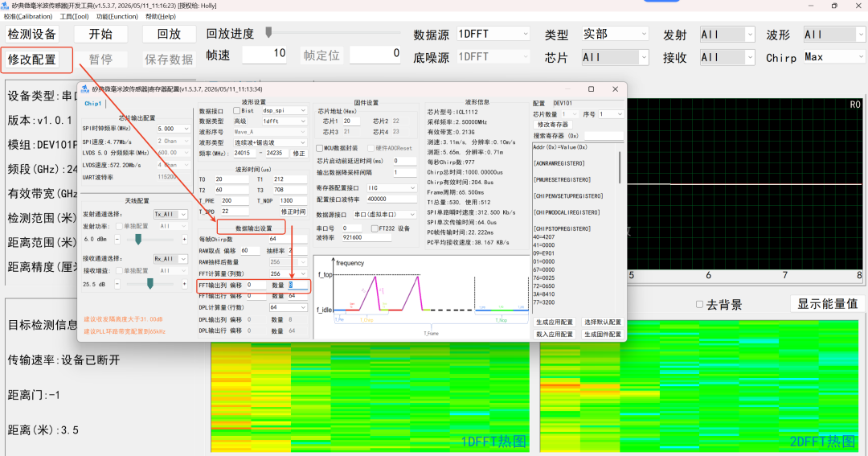
Task: Click the 开始 button
Action: [x=100, y=35]
